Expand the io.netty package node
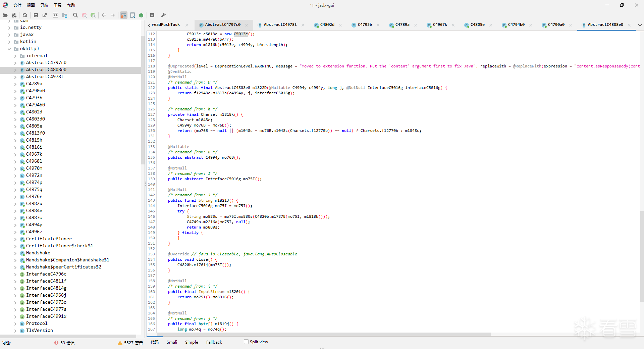 pos(9,28)
